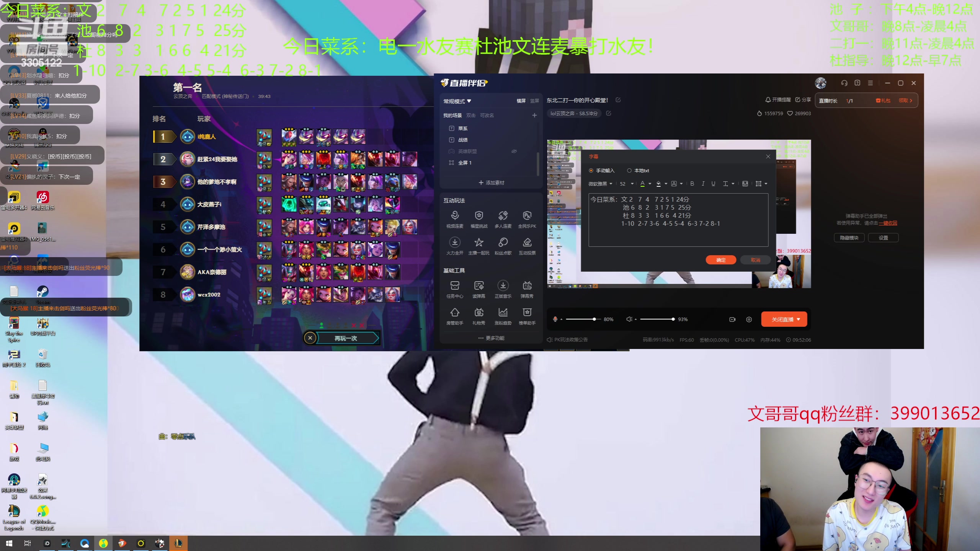Open 主播一起玩 play-together feature

(479, 246)
